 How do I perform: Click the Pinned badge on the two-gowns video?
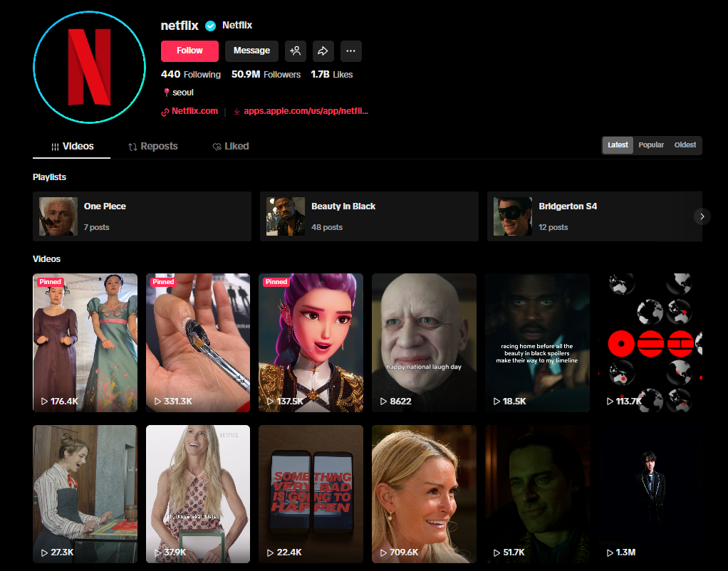tap(50, 282)
